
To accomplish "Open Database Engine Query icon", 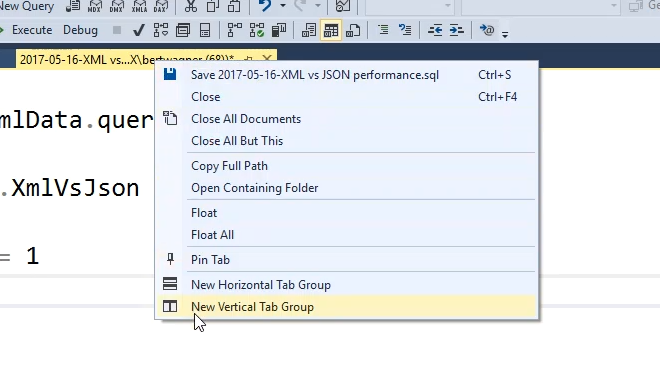I will coord(73,6).
